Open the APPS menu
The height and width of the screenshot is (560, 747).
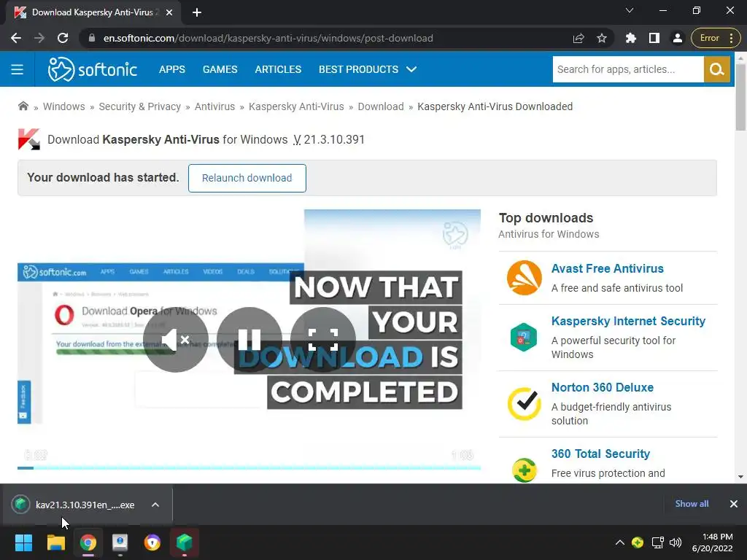click(x=172, y=69)
